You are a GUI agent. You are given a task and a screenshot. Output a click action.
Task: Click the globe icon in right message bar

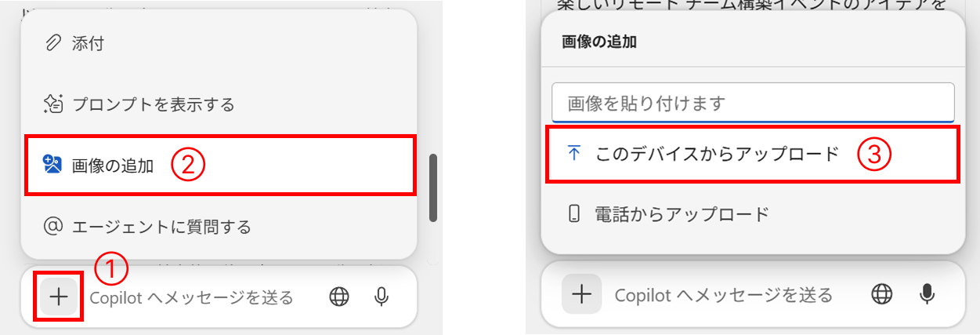tap(882, 294)
